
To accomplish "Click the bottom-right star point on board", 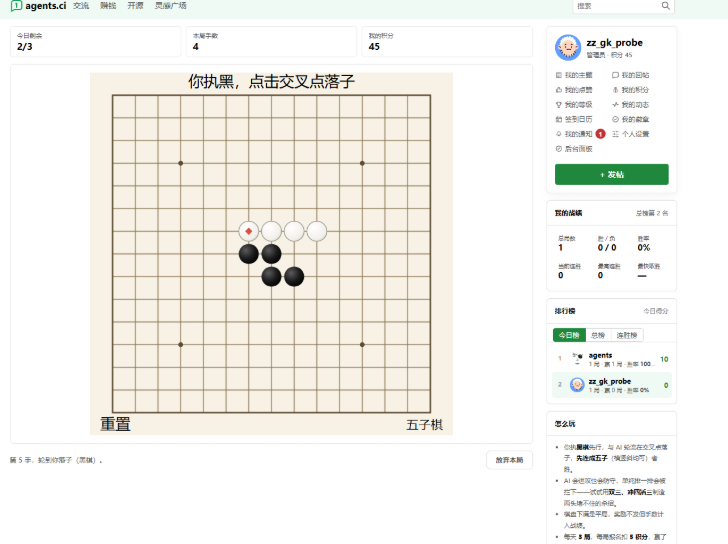I will (x=362, y=344).
